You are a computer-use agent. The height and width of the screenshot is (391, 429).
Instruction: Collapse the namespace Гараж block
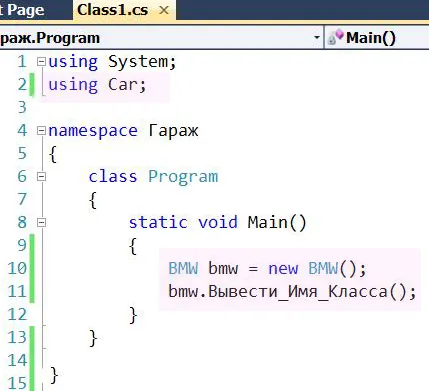tap(41, 130)
